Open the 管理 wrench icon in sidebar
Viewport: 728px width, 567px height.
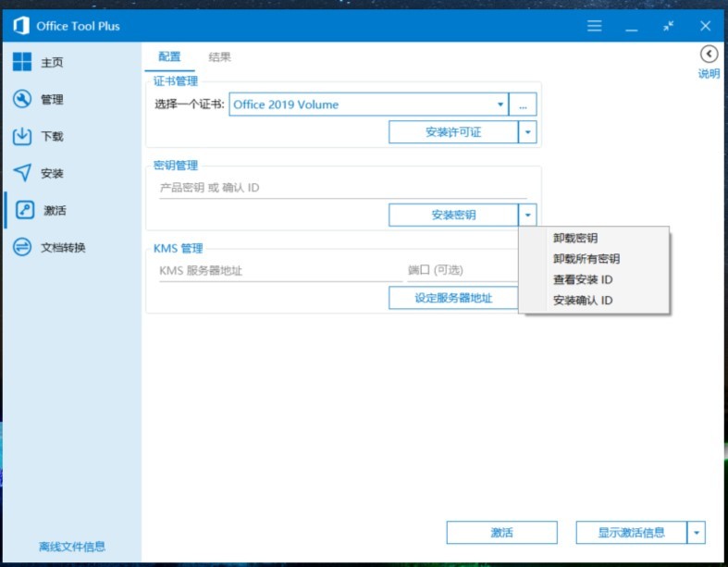(x=22, y=100)
